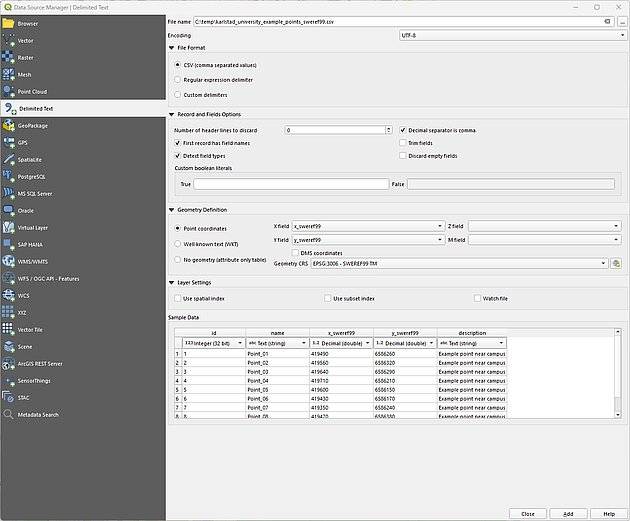Image resolution: width=630 pixels, height=521 pixels.
Task: Change name column type dropdown
Action: pyautogui.click(x=277, y=343)
